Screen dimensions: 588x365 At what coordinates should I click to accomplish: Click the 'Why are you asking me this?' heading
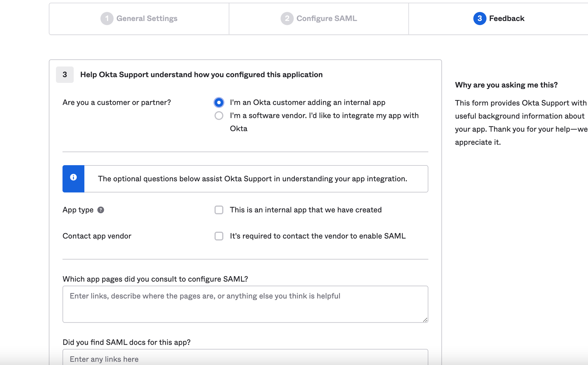506,85
